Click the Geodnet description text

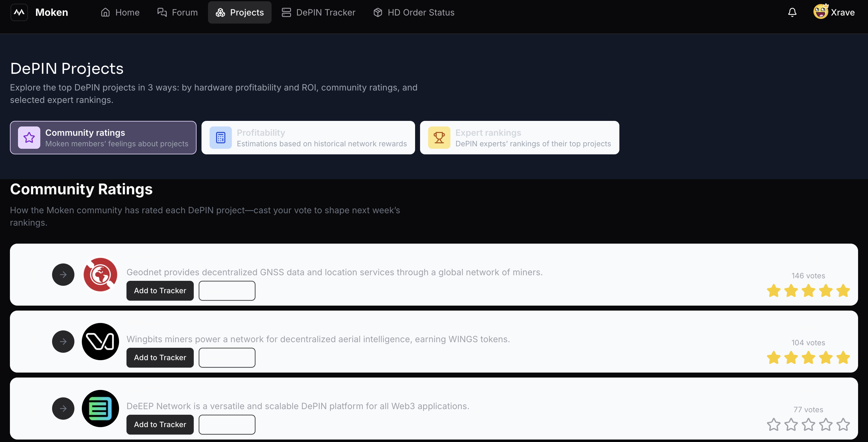(334, 272)
